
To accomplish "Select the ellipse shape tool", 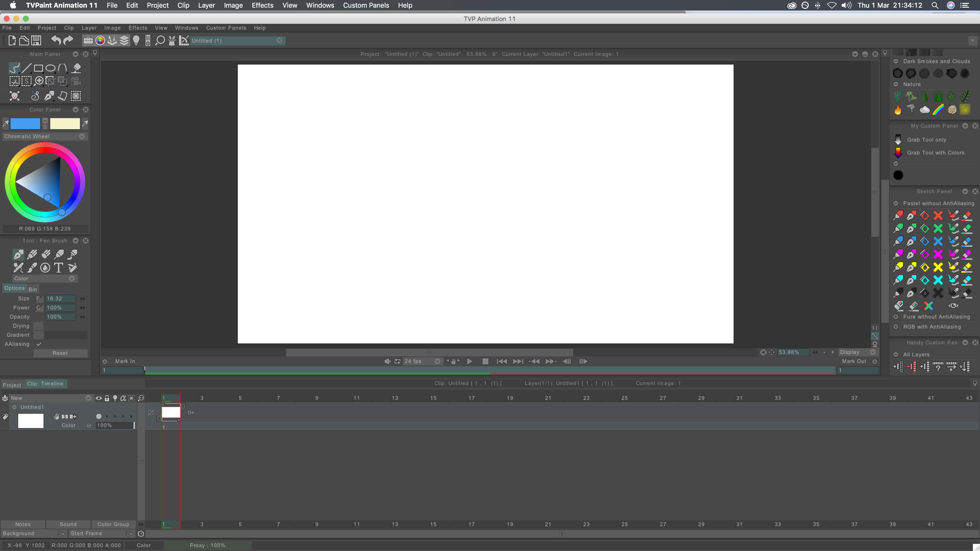I will [50, 68].
